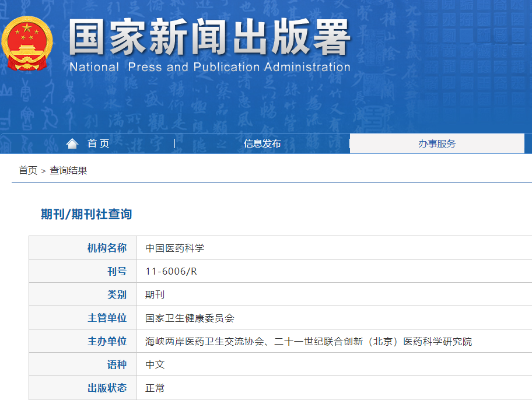Viewport: 532px width, 400px height.
Task: Click the National Press and Publication Administration subtitle
Action: pyautogui.click(x=210, y=67)
